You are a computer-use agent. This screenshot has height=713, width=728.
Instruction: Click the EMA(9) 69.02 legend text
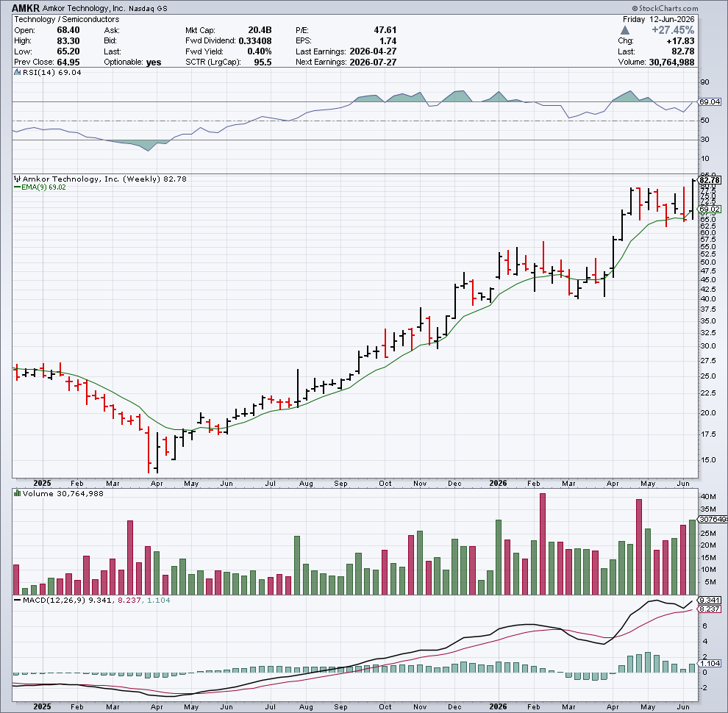pos(43,187)
